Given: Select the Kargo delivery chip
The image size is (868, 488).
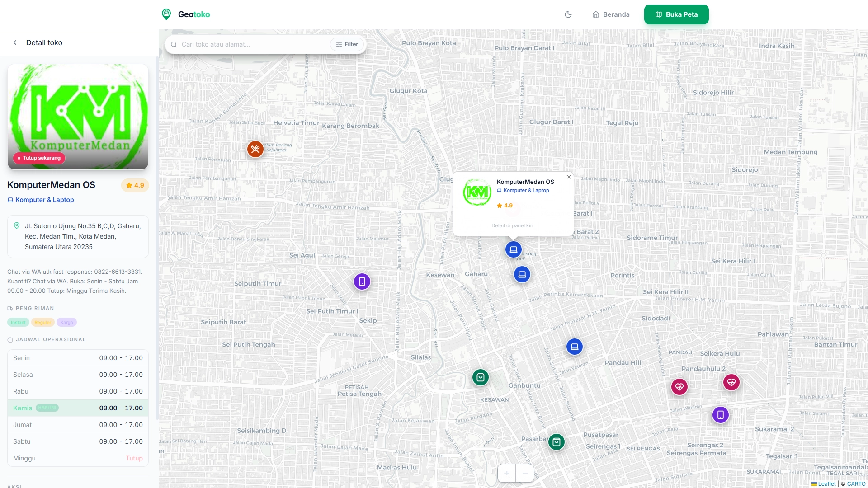Looking at the screenshot, I should [x=67, y=322].
